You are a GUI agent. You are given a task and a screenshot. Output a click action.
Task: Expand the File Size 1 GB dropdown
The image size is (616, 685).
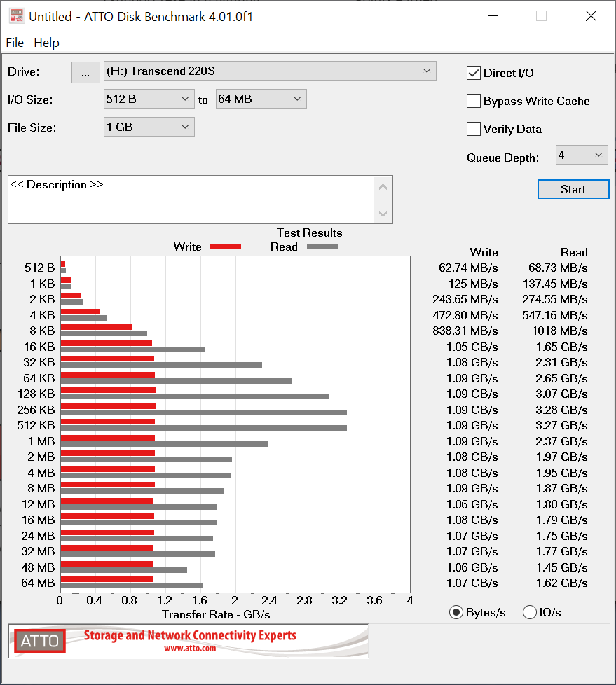(149, 127)
